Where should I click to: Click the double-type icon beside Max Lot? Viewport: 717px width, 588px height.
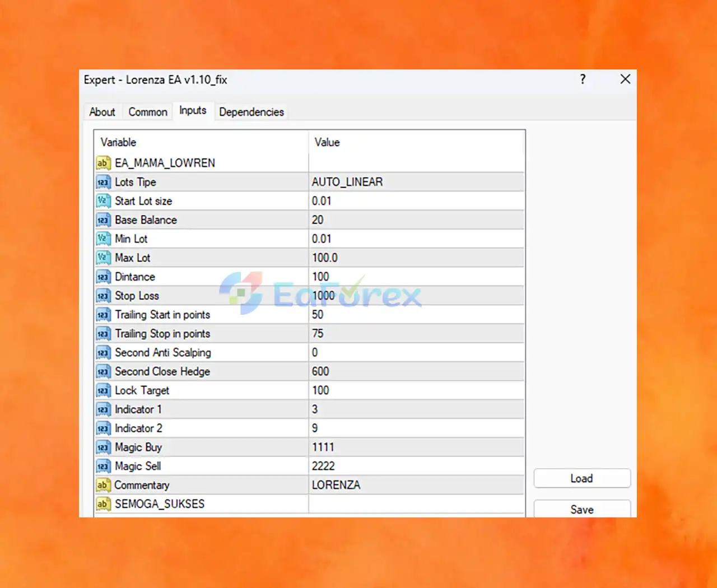[x=103, y=258]
